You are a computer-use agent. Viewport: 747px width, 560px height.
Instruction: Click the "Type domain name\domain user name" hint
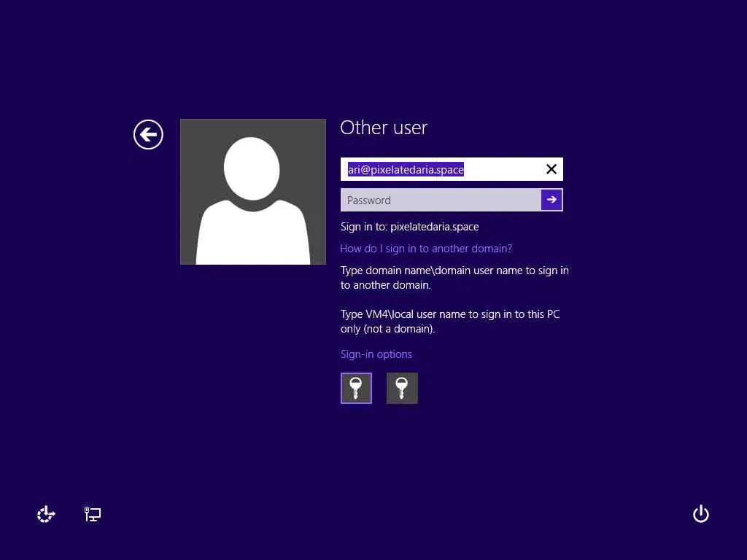point(454,278)
